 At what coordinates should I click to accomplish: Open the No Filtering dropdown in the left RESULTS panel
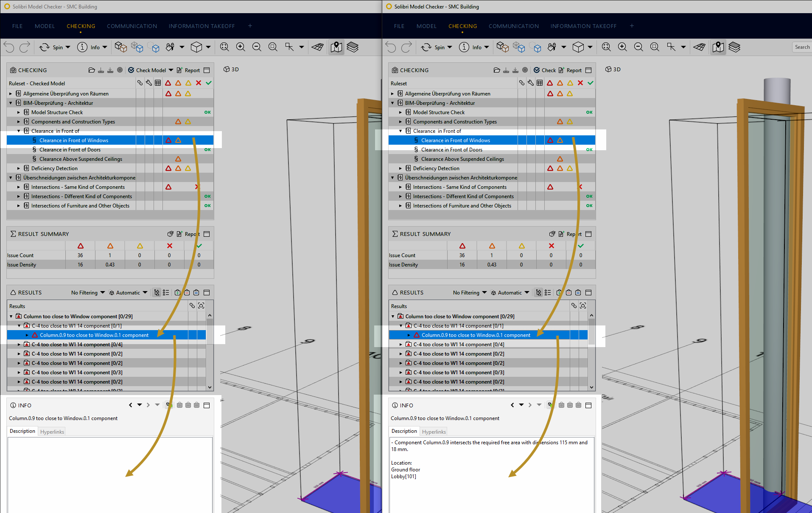click(x=88, y=292)
